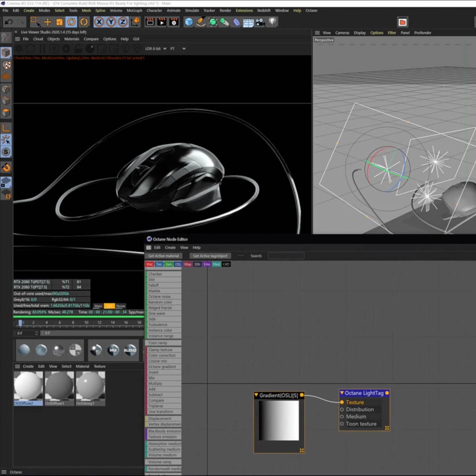Viewport: 476px width, 476px height.
Task: Click the Cube primitive icon
Action: click(189, 22)
